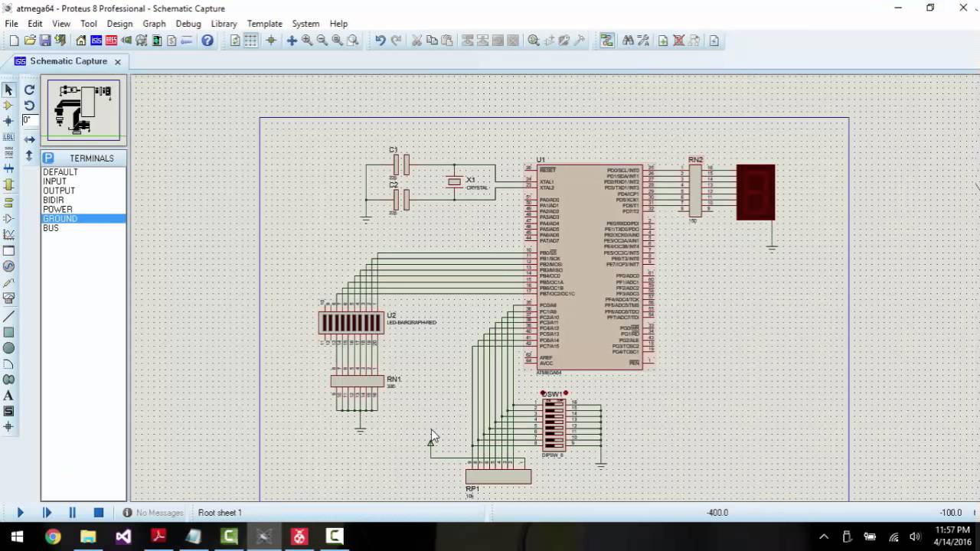Click the Home Page toolbar icon
This screenshot has width=980, height=551.
click(x=81, y=41)
